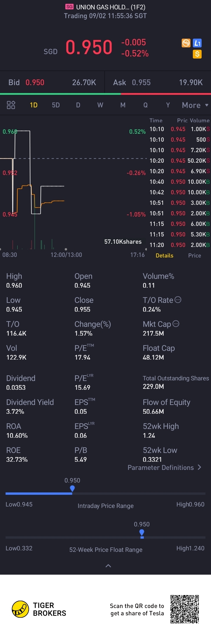The width and height of the screenshot is (211, 644).
Task: Tap the Tiger Brokers logo
Action: (20, 609)
